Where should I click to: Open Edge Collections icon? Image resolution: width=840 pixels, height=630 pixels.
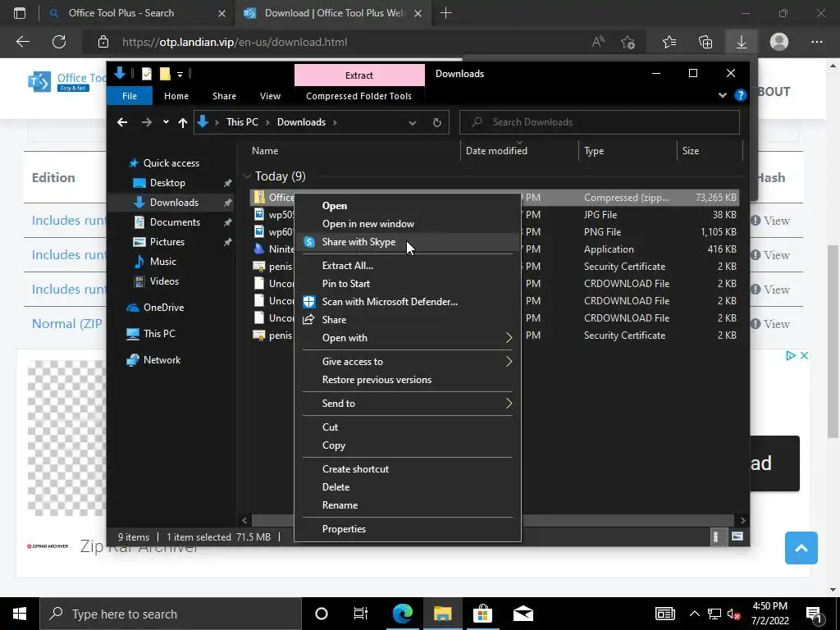705,42
